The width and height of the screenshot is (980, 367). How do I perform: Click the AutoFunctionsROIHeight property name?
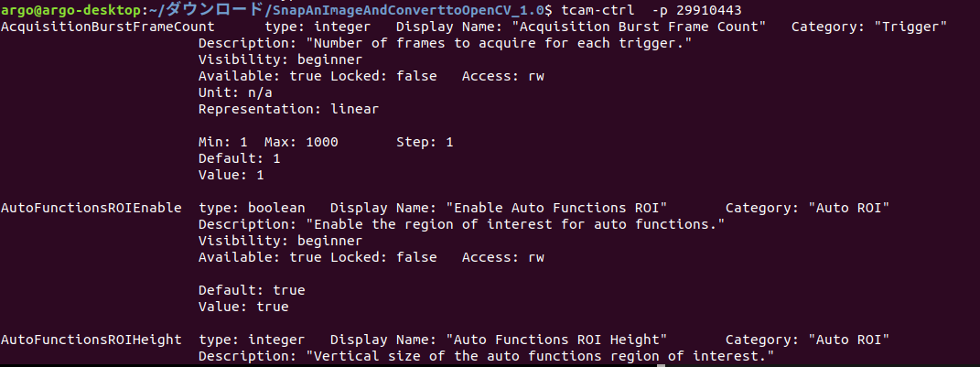tap(92, 340)
